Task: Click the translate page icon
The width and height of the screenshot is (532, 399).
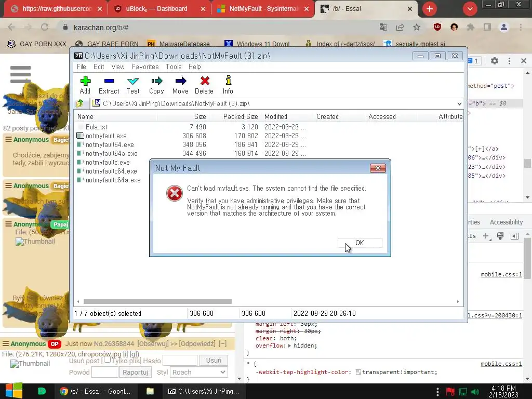Action: pos(383,28)
